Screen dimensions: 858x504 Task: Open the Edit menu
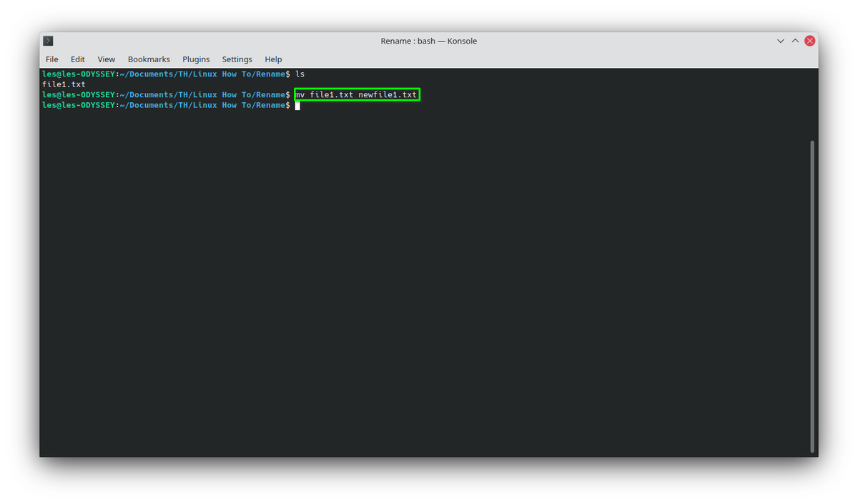point(77,59)
